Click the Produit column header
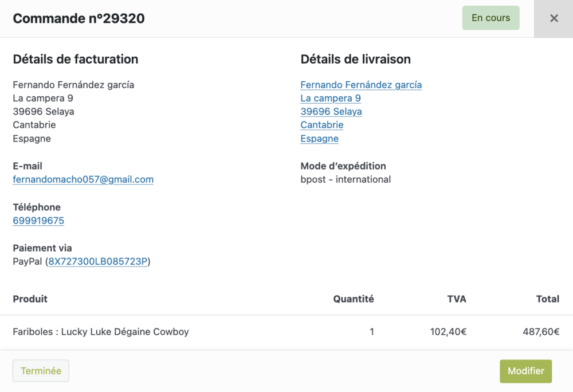 click(x=30, y=299)
